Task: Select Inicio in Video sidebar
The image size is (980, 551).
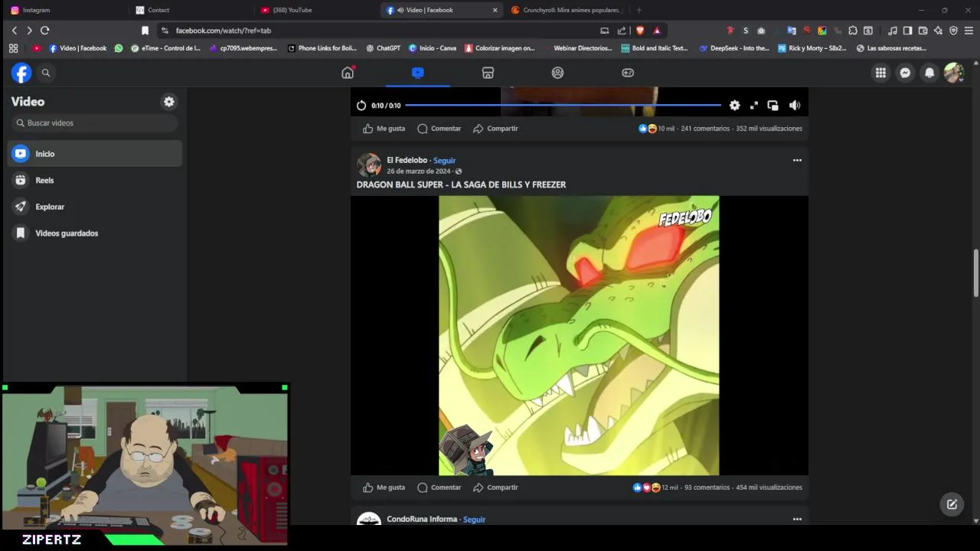Action: coord(96,154)
